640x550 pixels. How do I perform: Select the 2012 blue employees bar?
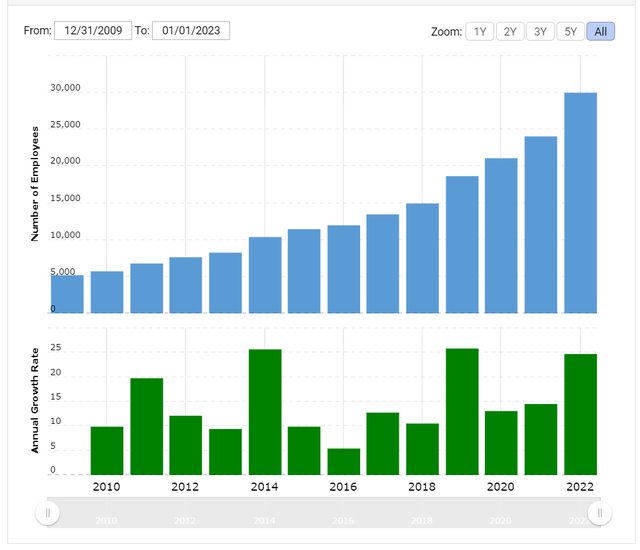tap(186, 285)
